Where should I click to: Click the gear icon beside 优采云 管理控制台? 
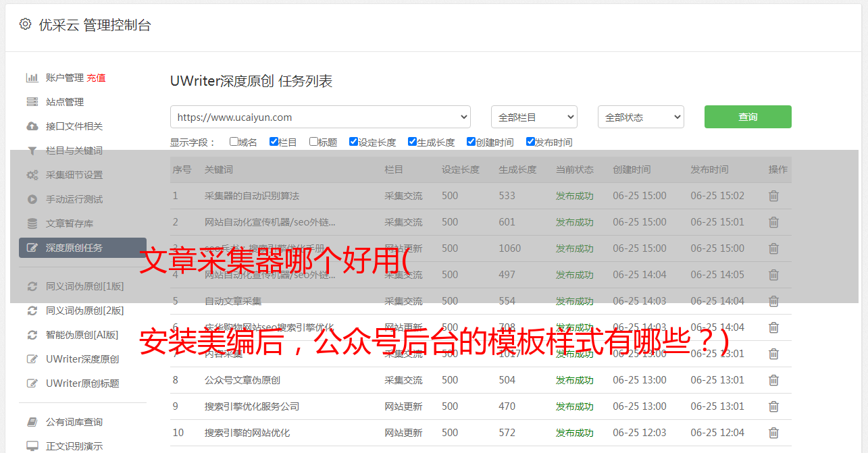pyautogui.click(x=25, y=24)
